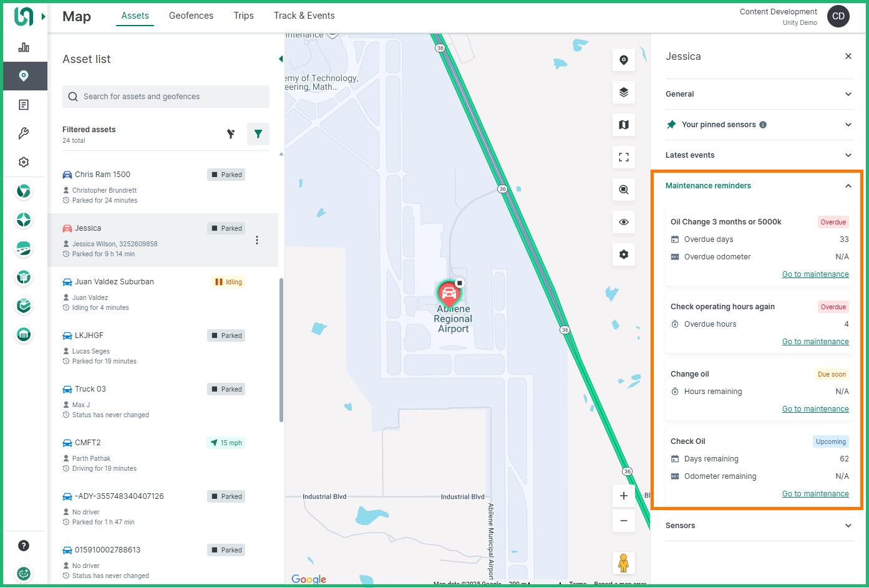
Task: Expand the Sensors section
Action: (759, 526)
